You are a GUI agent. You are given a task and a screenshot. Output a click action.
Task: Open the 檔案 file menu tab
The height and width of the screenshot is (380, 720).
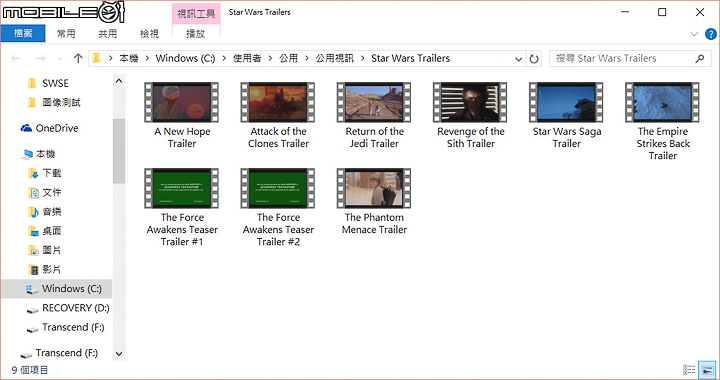coord(23,33)
